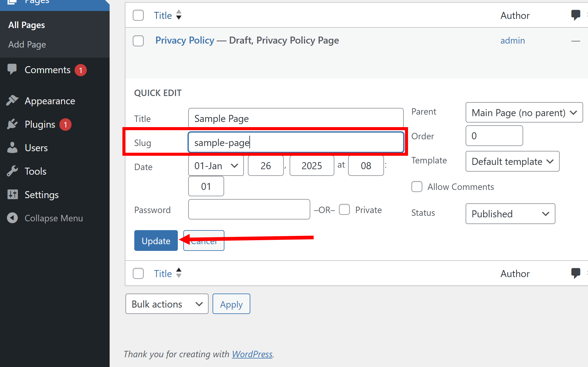Enable the Allow Comments checkbox
The width and height of the screenshot is (588, 367).
417,187
